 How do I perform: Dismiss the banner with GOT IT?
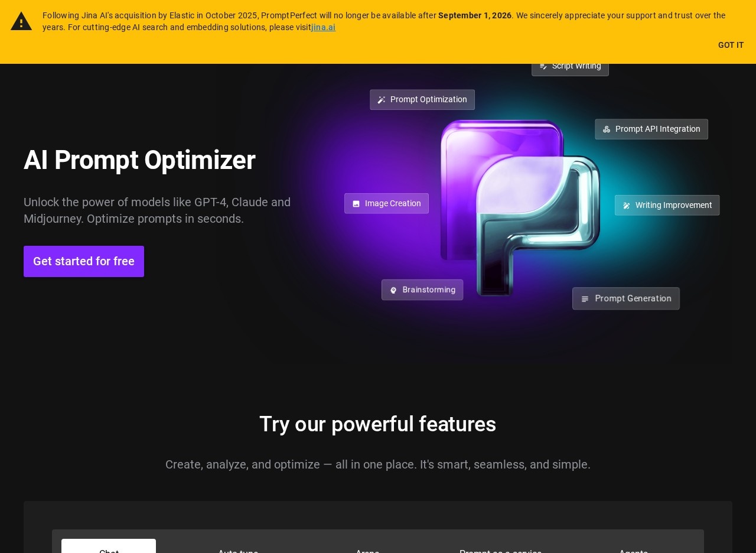point(731,45)
